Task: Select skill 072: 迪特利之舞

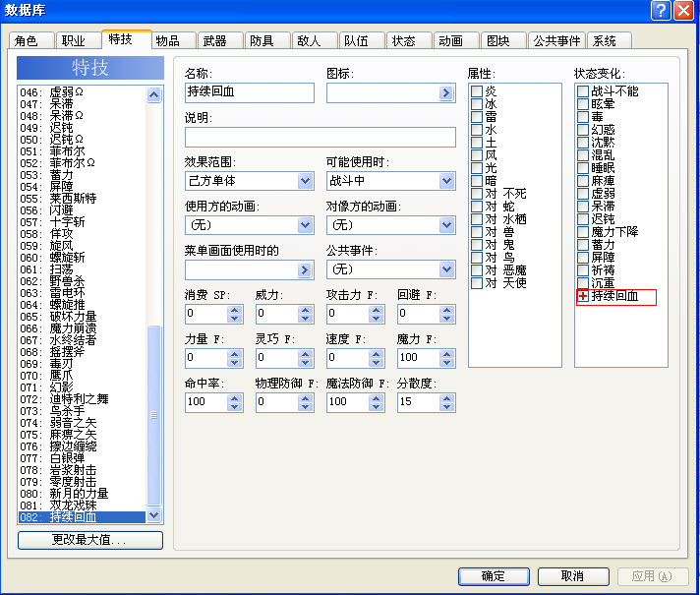Action: [82, 399]
